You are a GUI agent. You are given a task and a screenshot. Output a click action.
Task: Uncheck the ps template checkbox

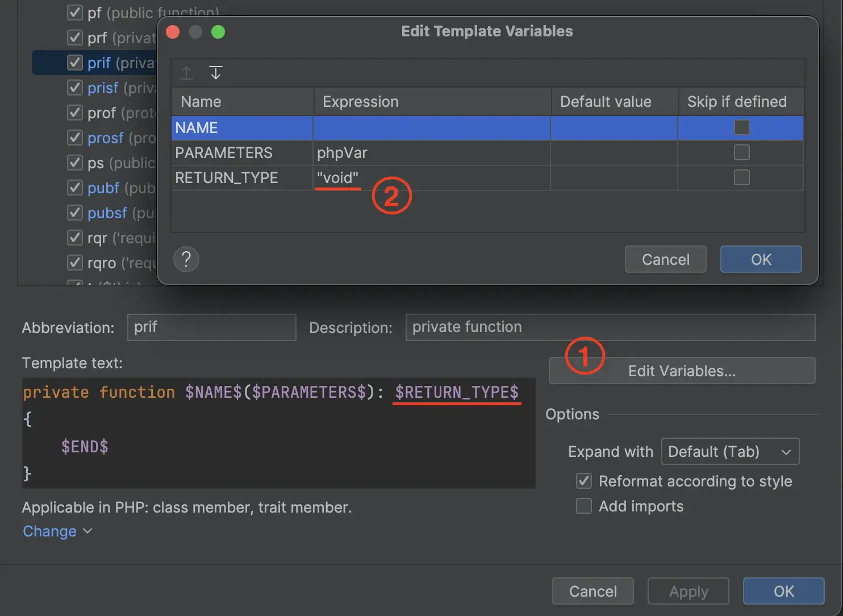(x=75, y=163)
